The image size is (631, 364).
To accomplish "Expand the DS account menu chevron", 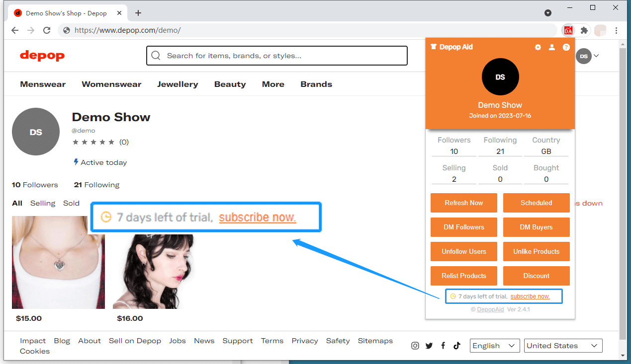I will 596,56.
